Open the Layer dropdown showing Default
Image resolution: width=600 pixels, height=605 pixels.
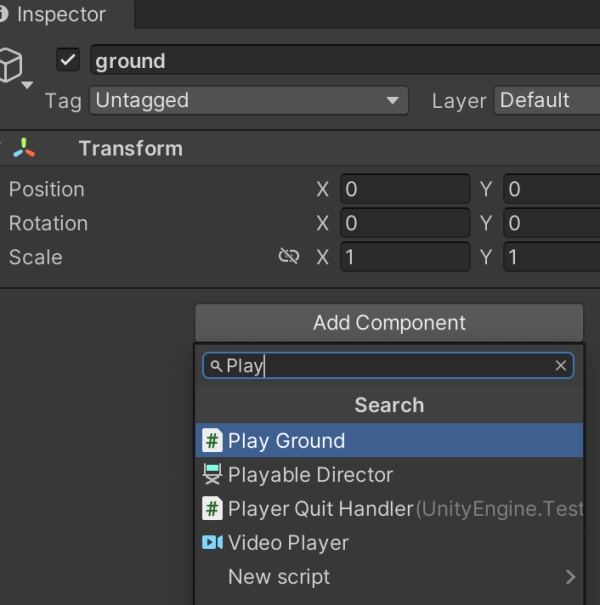point(547,100)
